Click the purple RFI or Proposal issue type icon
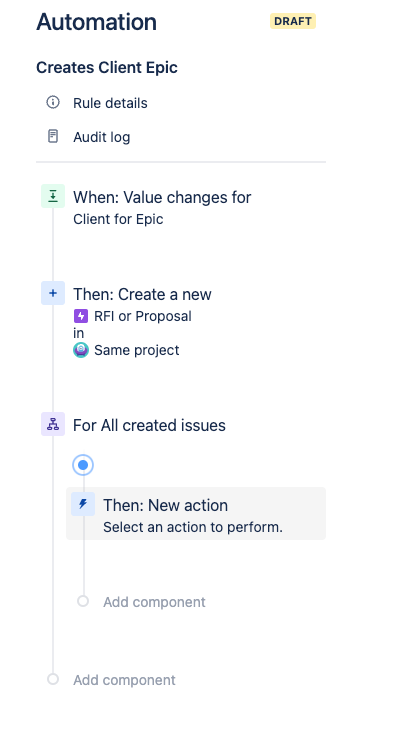 coord(81,316)
